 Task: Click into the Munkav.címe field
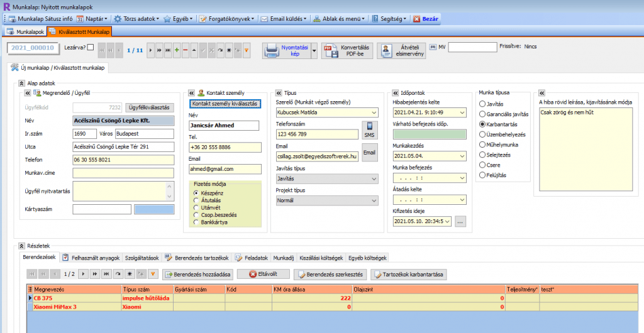(x=123, y=173)
